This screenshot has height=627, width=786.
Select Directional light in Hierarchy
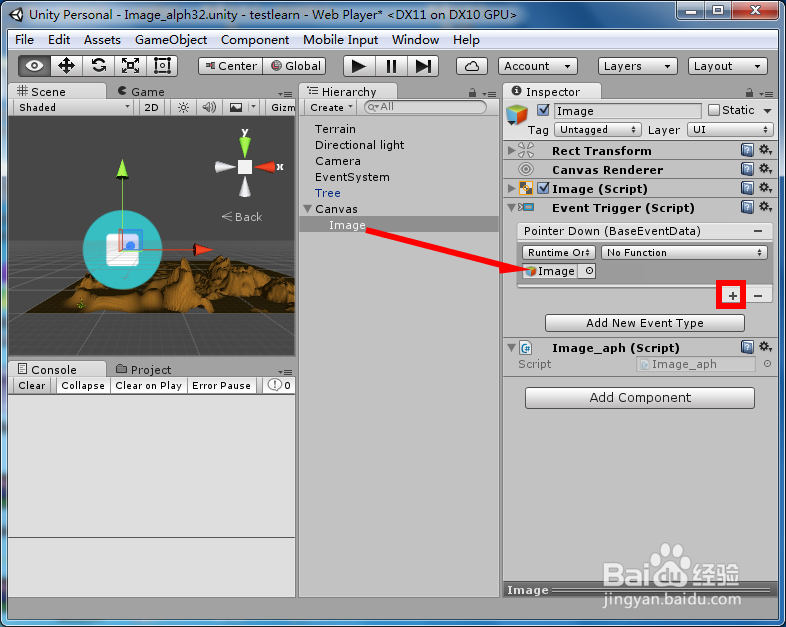pyautogui.click(x=359, y=145)
